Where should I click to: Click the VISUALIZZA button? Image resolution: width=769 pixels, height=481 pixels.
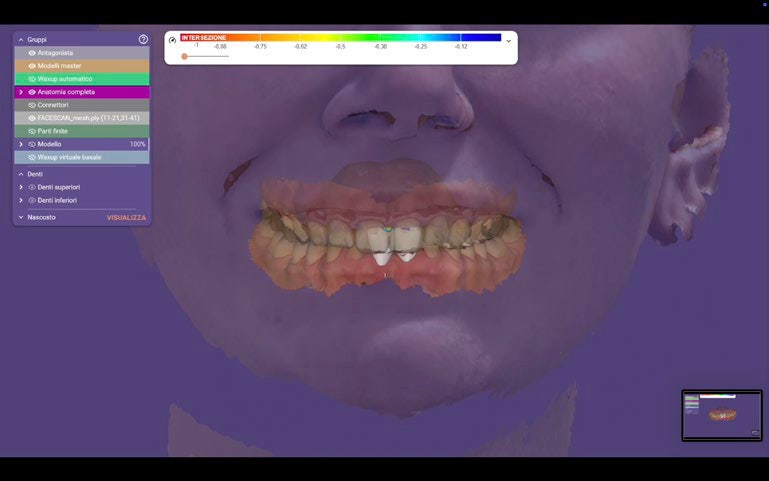click(126, 217)
